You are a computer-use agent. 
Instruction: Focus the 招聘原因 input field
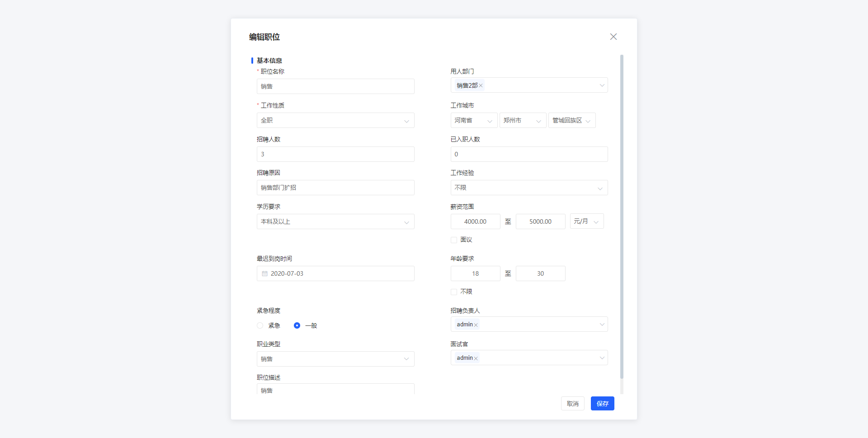point(335,188)
